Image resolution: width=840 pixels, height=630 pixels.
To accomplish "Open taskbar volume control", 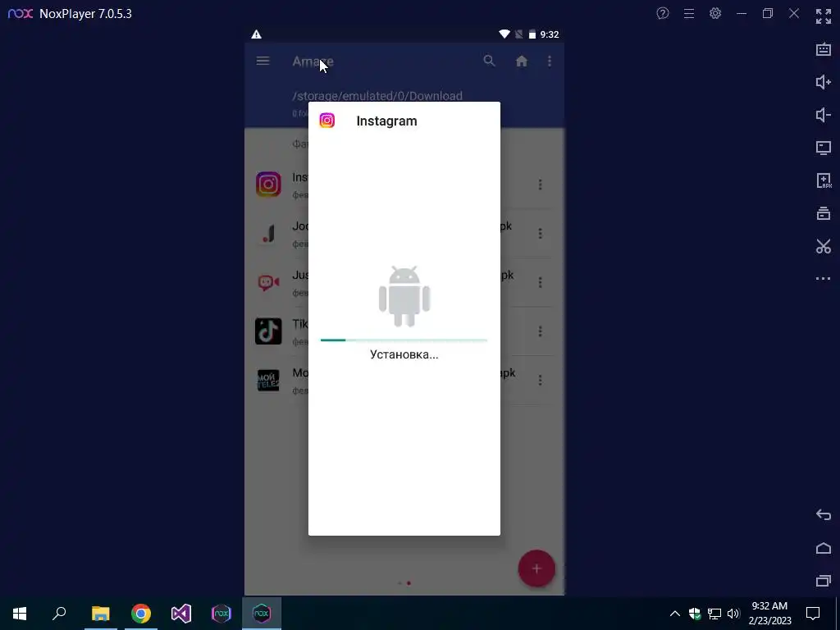I will [x=733, y=614].
